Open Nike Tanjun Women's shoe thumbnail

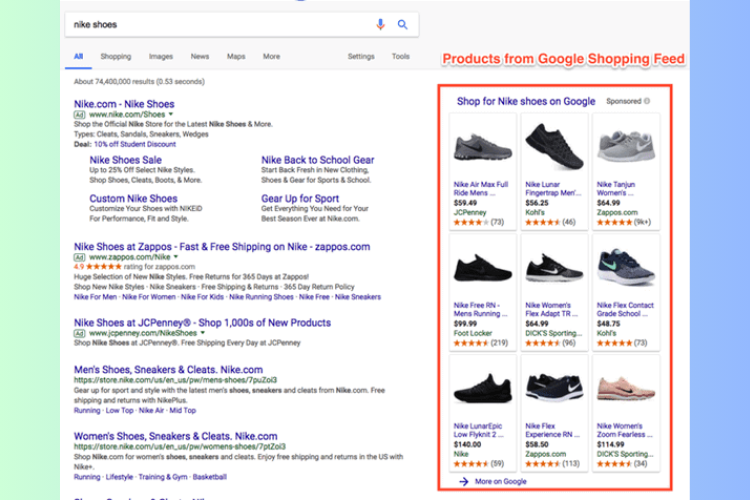click(x=626, y=146)
